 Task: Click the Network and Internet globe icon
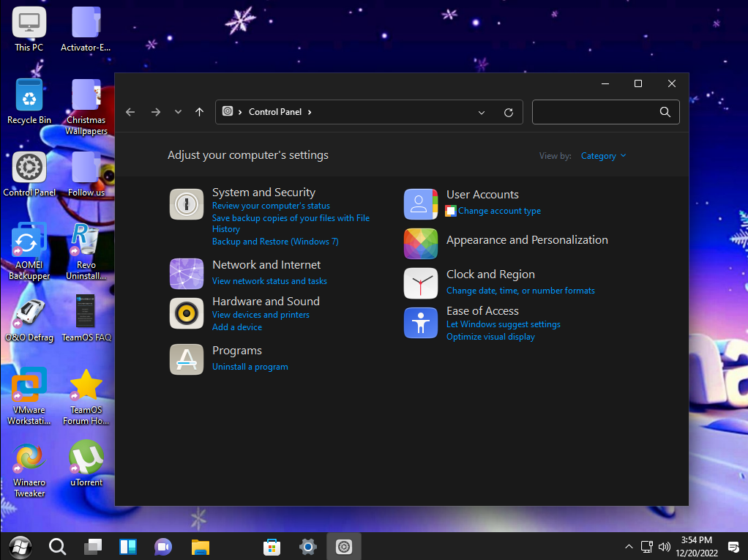[x=187, y=274]
